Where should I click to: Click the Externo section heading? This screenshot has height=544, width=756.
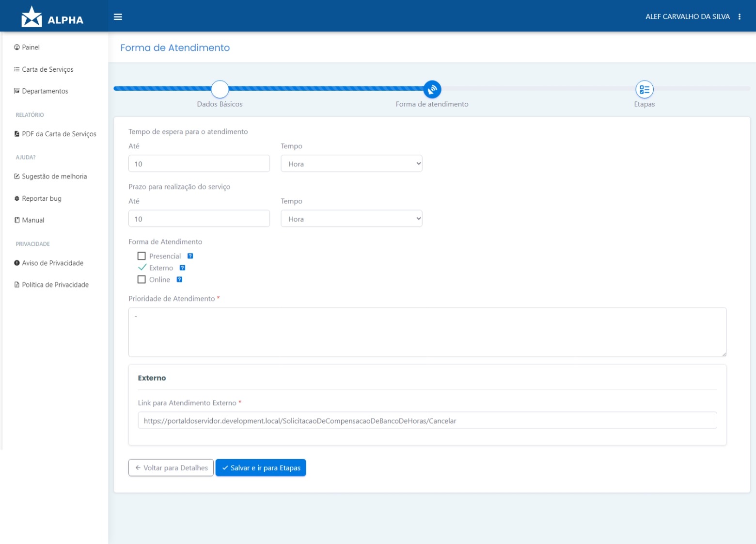(x=152, y=378)
